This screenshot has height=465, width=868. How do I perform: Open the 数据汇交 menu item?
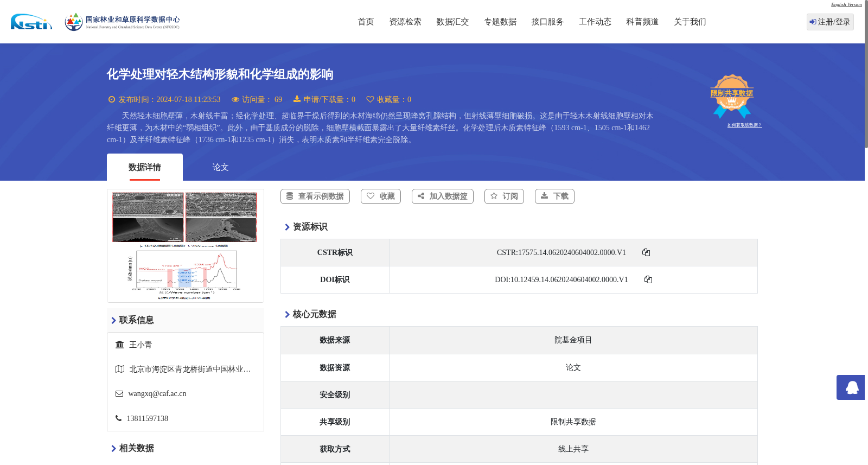(452, 22)
